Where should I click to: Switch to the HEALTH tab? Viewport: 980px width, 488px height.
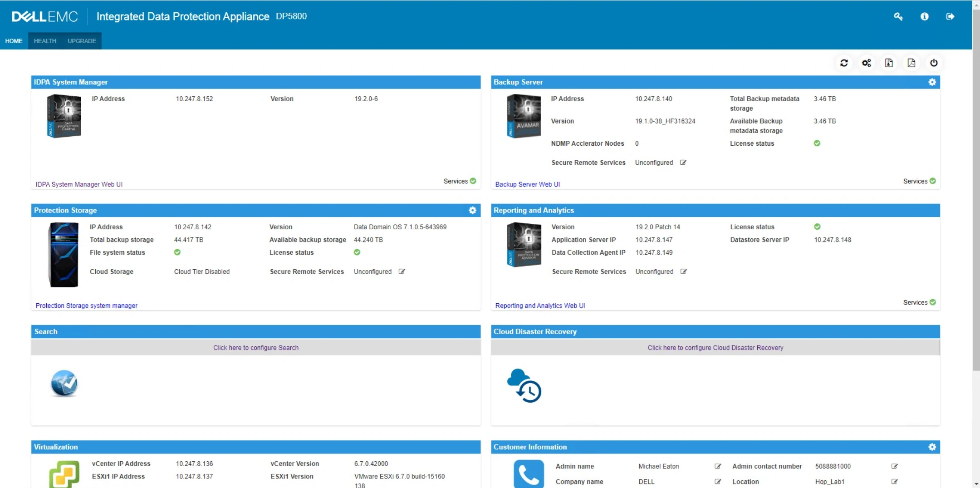[44, 40]
